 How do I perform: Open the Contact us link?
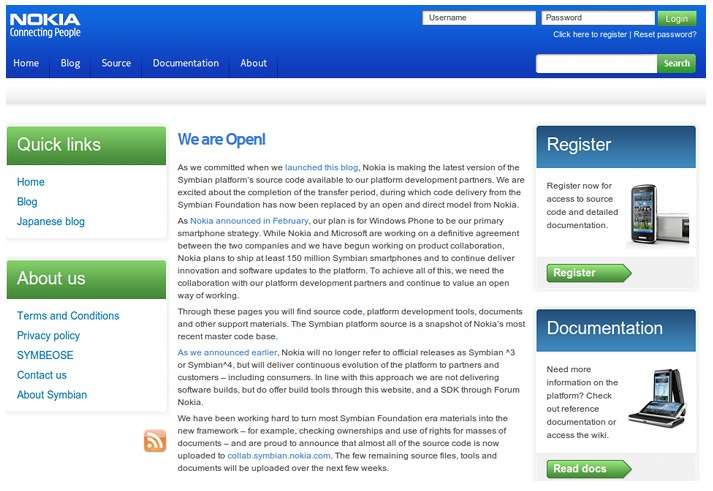42,375
